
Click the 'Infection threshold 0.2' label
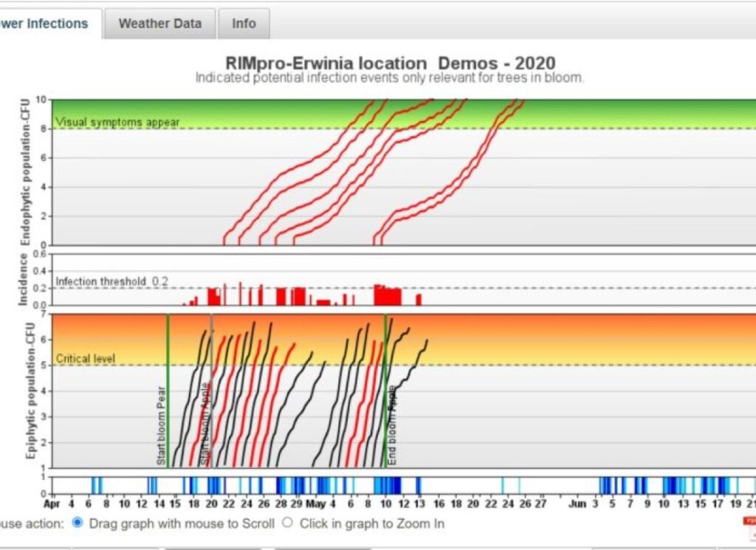click(x=112, y=281)
